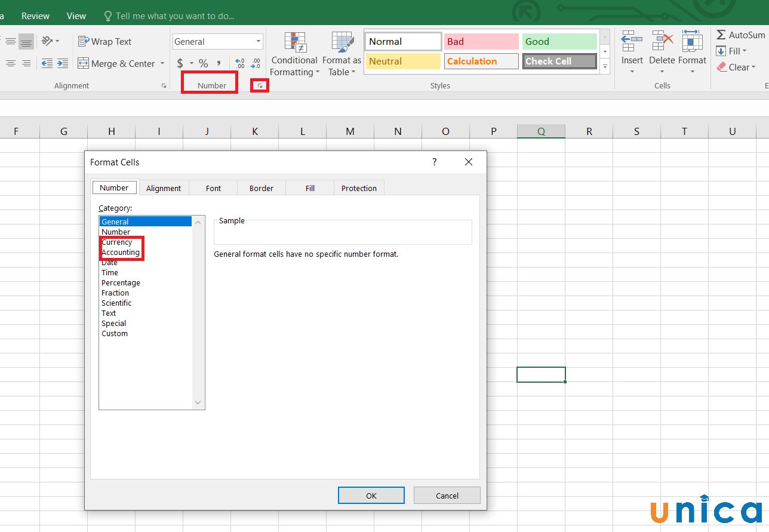Viewport: 769px width, 532px height.
Task: Select Currency in the Category list
Action: (117, 242)
